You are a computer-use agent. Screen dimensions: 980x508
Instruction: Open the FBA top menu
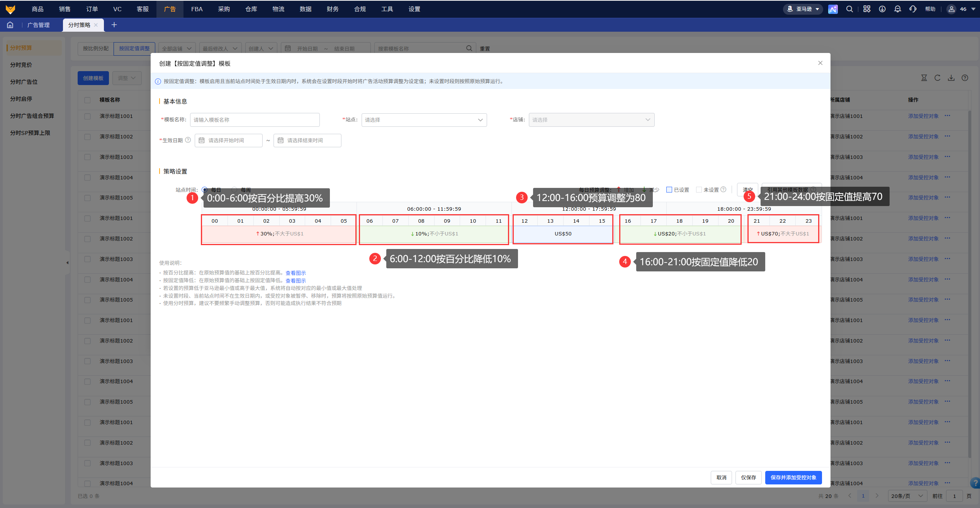(197, 9)
